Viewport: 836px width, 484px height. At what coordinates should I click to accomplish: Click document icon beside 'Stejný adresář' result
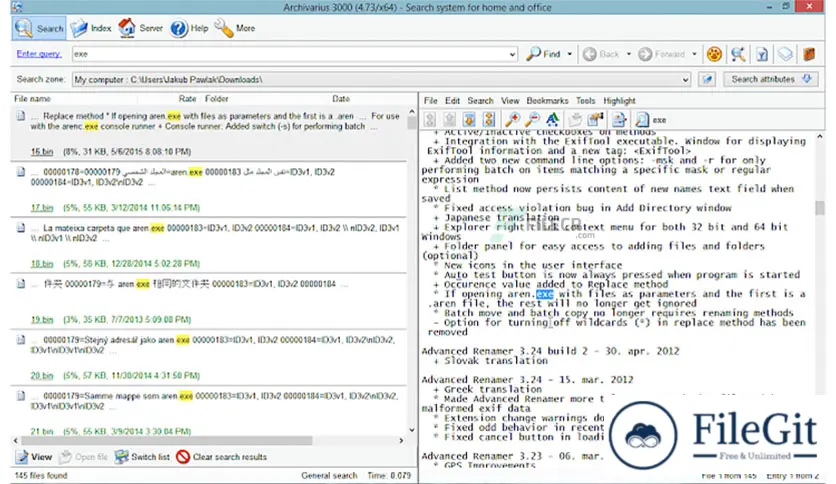20,340
